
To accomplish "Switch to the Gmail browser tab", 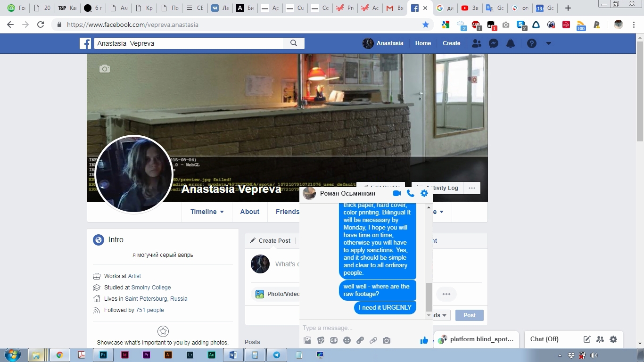I will pyautogui.click(x=395, y=8).
